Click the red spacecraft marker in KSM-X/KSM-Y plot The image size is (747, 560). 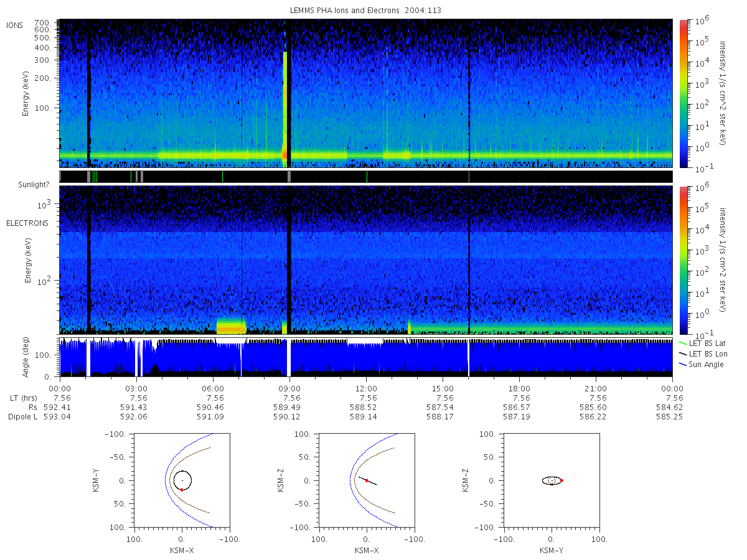(181, 490)
